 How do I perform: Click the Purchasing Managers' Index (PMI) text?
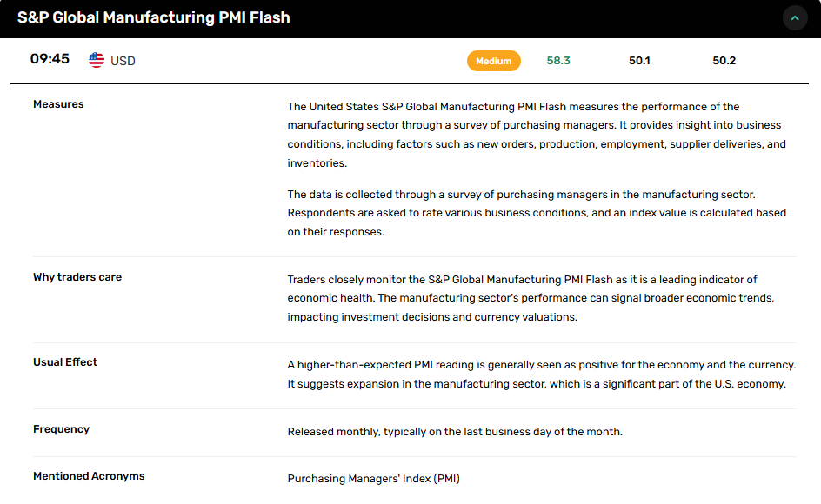(x=373, y=479)
